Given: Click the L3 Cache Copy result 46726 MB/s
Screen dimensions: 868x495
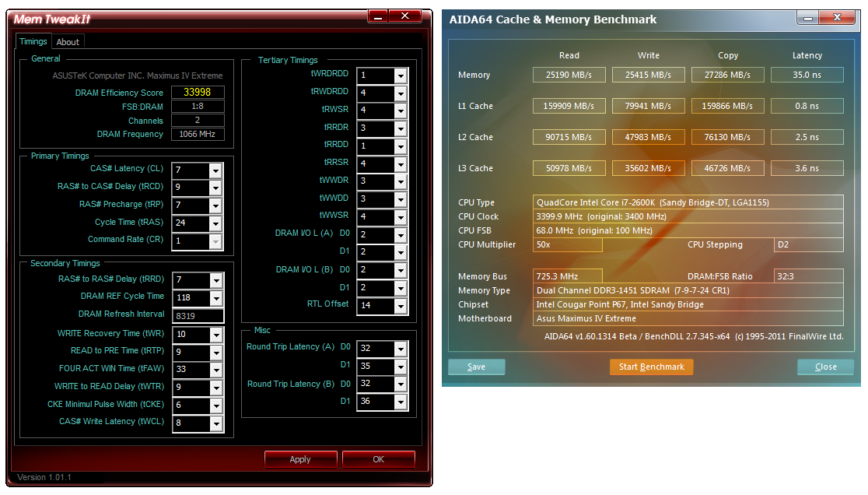Looking at the screenshot, I should tap(727, 168).
